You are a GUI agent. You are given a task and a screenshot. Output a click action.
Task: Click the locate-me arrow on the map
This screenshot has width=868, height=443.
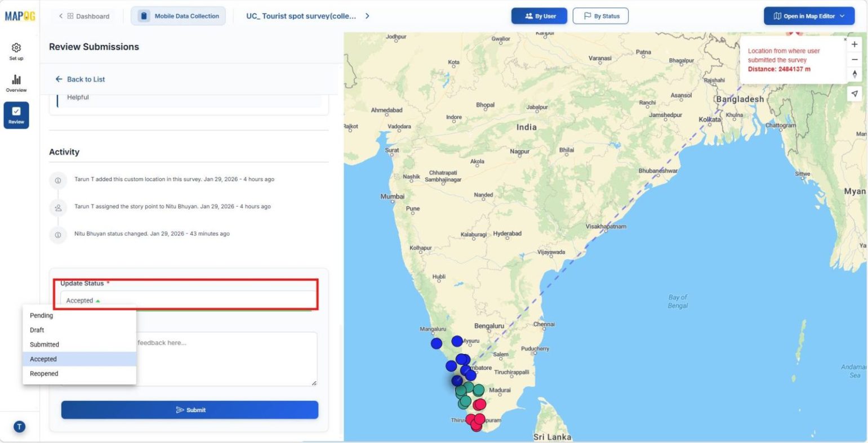pyautogui.click(x=854, y=93)
